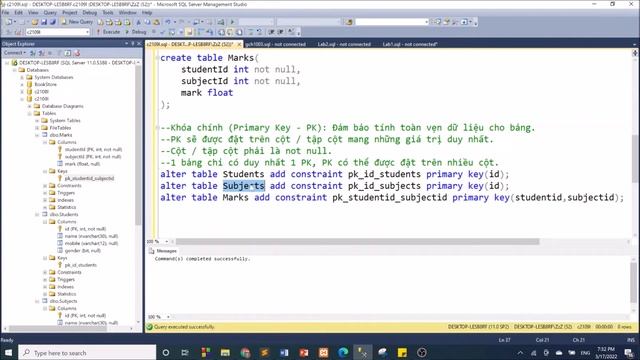Select the pk_studentid_subjectid key item
This screenshot has width=640, height=360.
89,178
